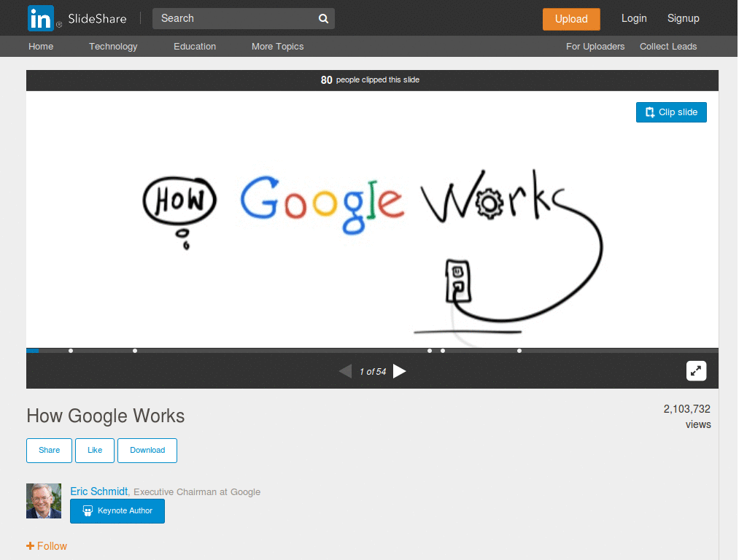Open For Uploaders menu item
Viewport: 747px width, 560px height.
coord(595,46)
